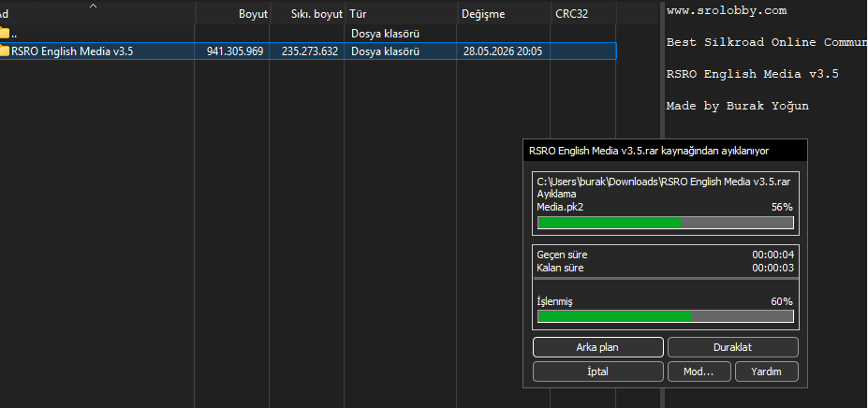Click Dosya klasörü in the '..' row
Viewport: 868px width, 408px height.
click(x=385, y=34)
